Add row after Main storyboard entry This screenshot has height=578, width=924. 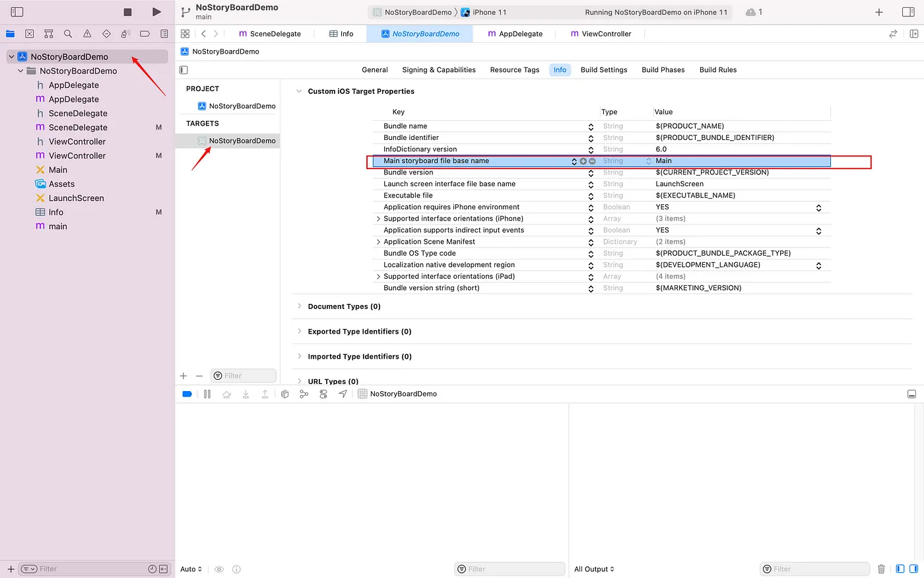[x=583, y=161]
